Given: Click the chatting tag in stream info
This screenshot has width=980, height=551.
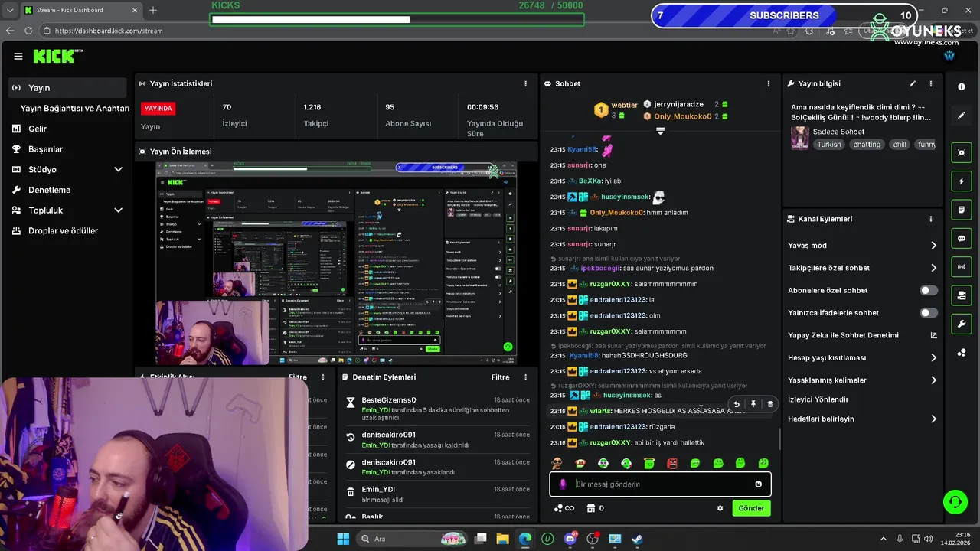Looking at the screenshot, I should pos(867,145).
